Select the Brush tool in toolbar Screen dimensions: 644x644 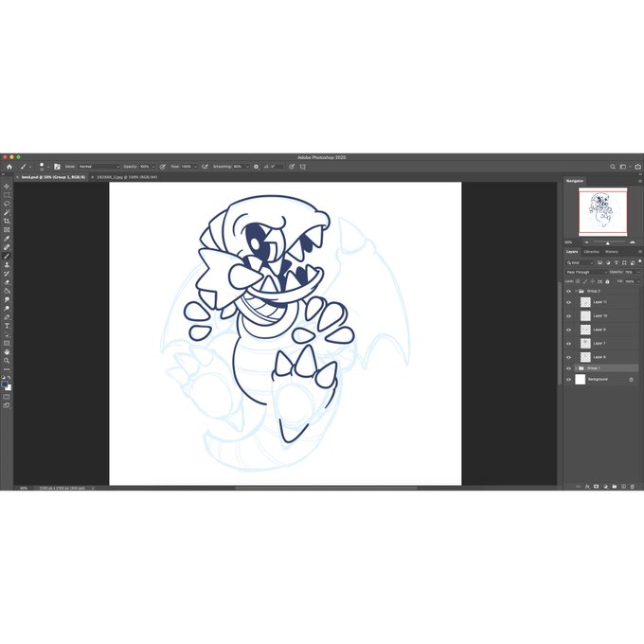7,256
